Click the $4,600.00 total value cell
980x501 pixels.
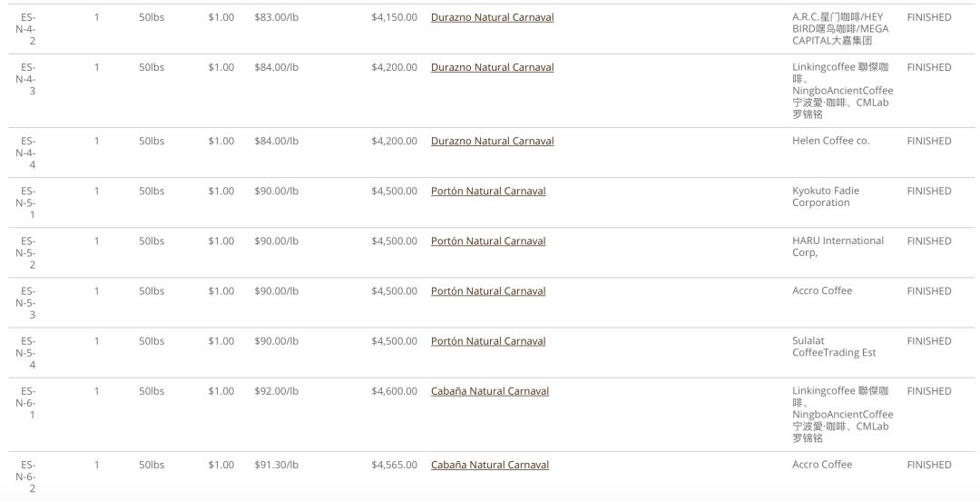[394, 391]
